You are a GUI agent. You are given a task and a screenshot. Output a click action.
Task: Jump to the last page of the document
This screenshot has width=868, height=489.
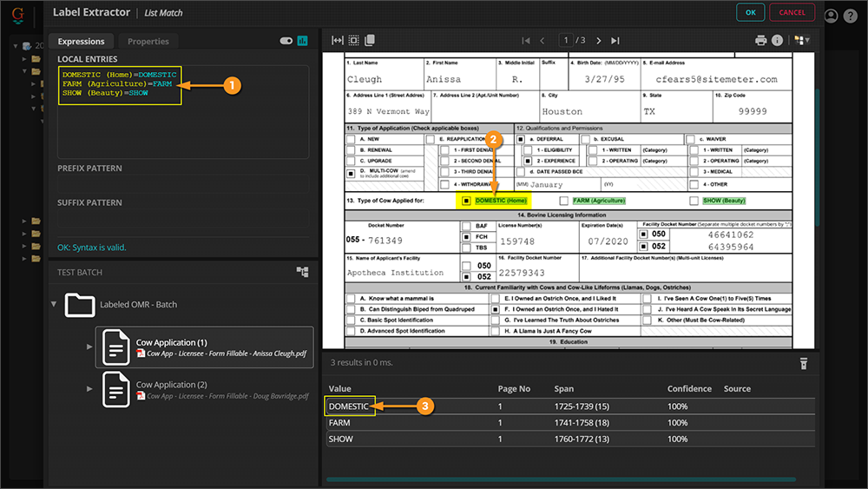tap(615, 41)
